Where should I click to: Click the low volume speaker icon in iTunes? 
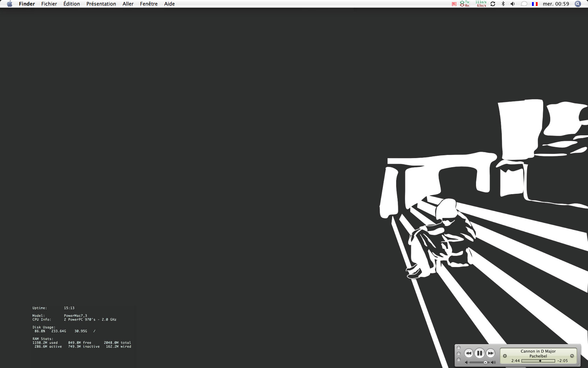click(x=466, y=362)
